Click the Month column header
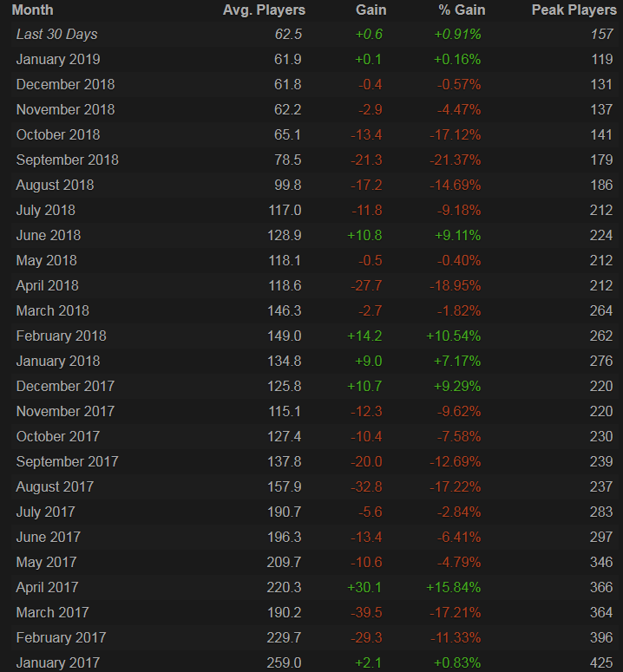 pos(32,10)
